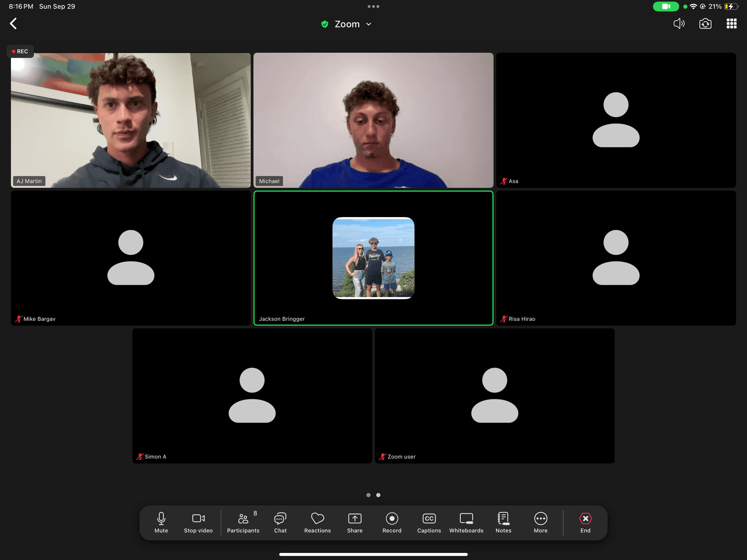
Task: Stop video using camera button
Action: point(198,522)
